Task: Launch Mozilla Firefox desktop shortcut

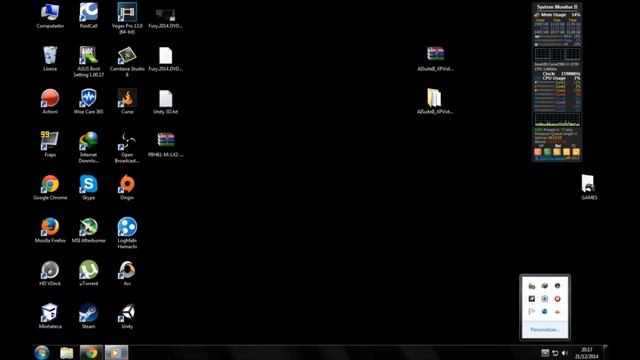Action: pos(50,230)
